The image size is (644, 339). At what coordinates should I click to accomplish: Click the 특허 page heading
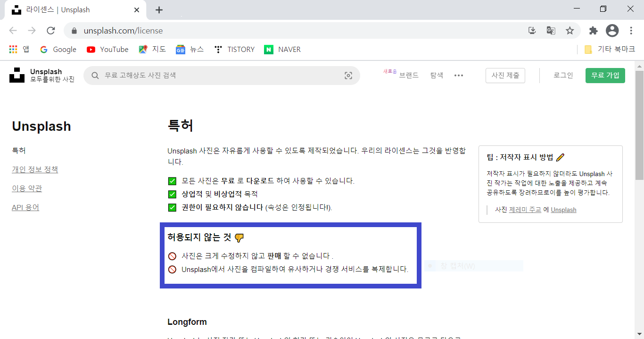(181, 126)
